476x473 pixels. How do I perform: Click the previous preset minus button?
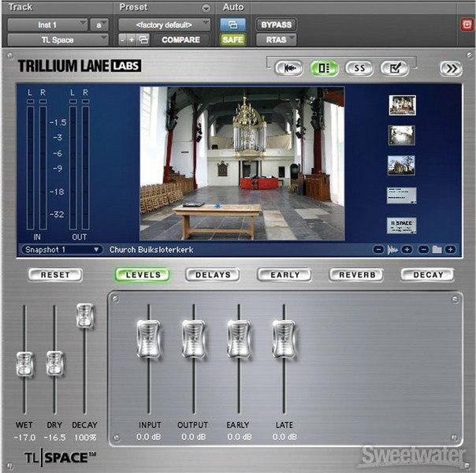pos(122,39)
